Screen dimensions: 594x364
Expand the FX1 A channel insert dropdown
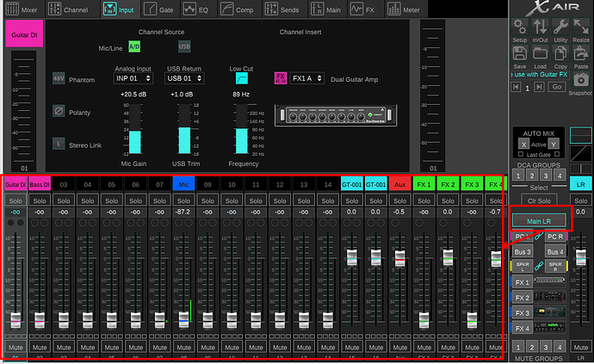click(306, 78)
